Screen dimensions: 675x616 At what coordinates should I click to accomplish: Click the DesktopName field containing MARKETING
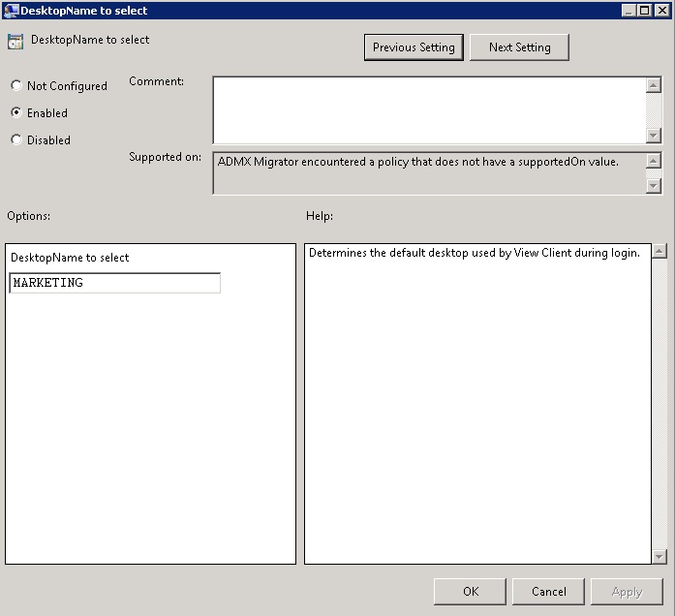pyautogui.click(x=114, y=283)
